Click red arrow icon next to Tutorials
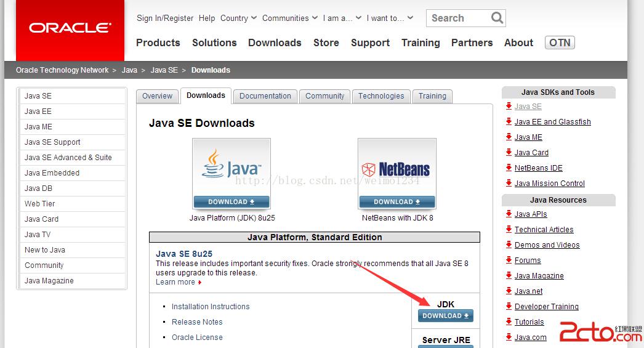Viewport: 644px width, 348px height. 509,322
